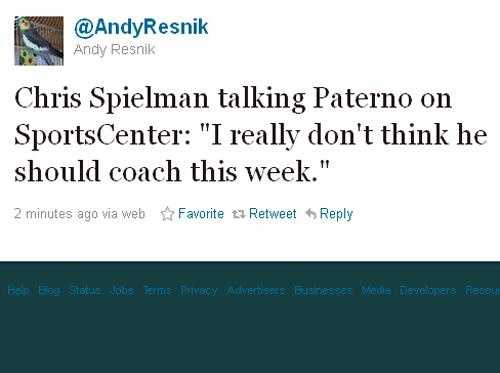View the Terms footer link

(158, 291)
